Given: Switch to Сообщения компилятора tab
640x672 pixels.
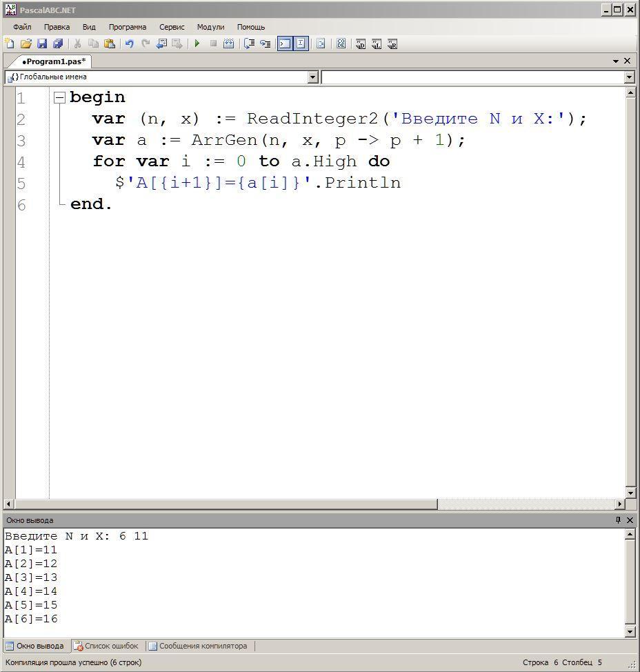Looking at the screenshot, I should pos(199,646).
